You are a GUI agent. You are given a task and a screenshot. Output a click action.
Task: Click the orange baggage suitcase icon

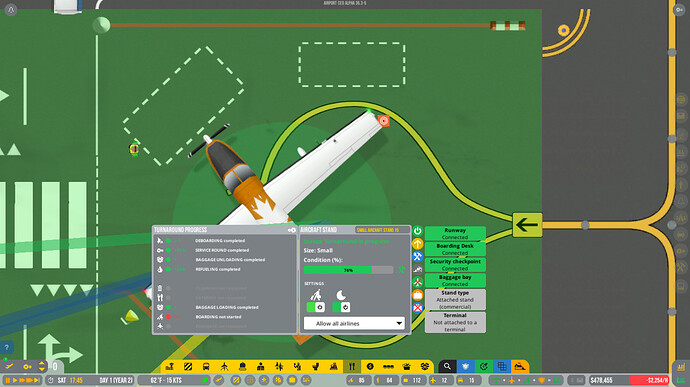click(417, 295)
